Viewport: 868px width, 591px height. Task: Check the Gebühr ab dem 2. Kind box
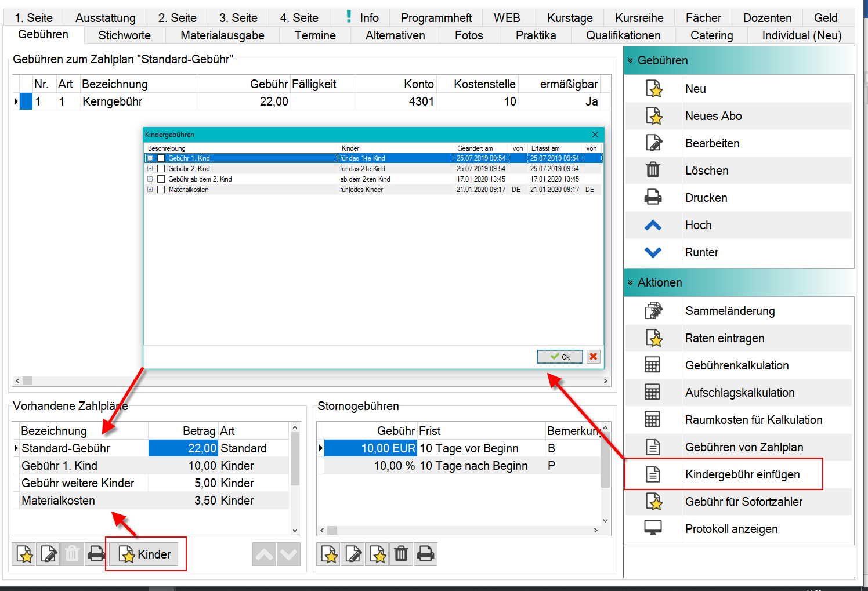[161, 179]
